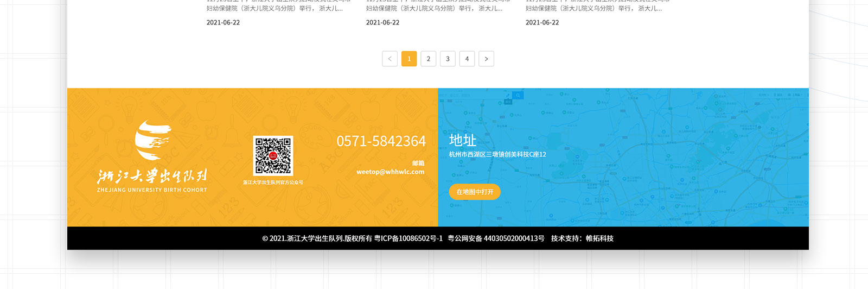Image resolution: width=868 pixels, height=289 pixels.
Task: Click the map search magnifier icon
Action: [518, 95]
